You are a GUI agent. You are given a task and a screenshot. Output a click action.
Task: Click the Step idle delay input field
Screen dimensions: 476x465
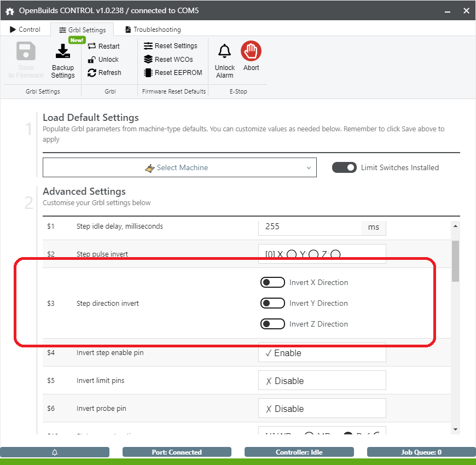click(309, 226)
